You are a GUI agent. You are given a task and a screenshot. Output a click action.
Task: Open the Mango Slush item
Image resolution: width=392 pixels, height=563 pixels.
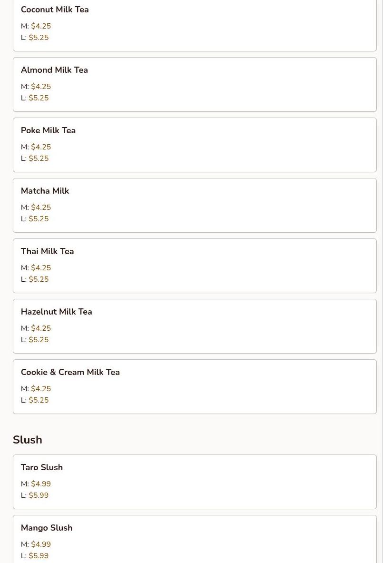195,540
